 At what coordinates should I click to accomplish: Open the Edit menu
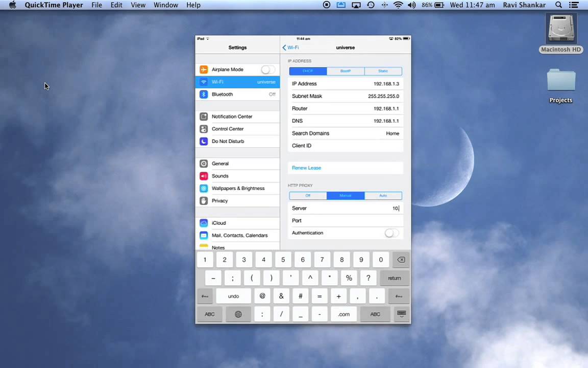pos(116,5)
